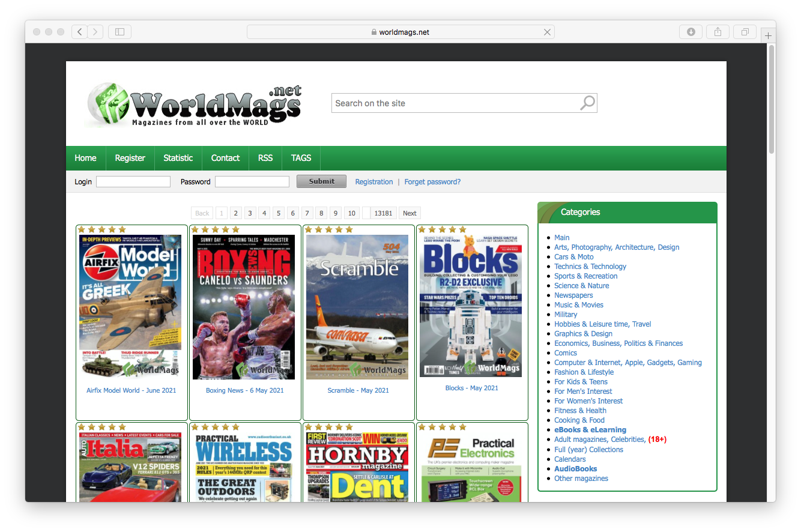This screenshot has width=801, height=532.
Task: Select the Newspapers category
Action: pos(573,295)
